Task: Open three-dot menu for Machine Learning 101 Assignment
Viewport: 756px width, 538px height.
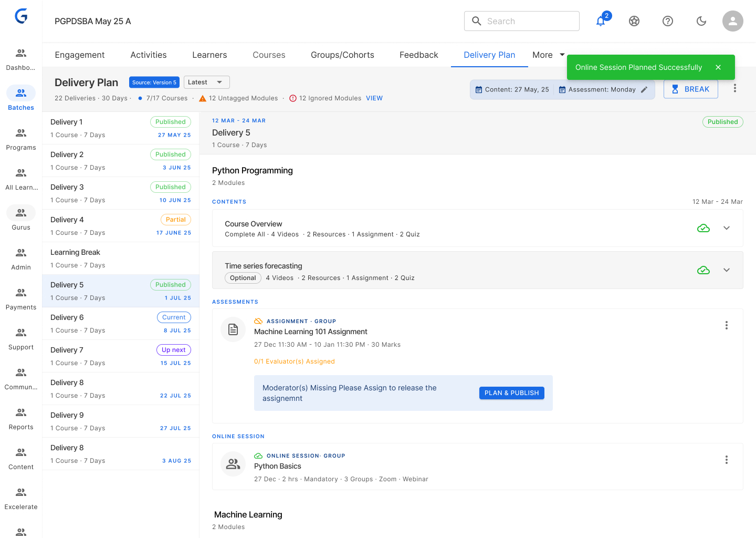Action: point(727,325)
